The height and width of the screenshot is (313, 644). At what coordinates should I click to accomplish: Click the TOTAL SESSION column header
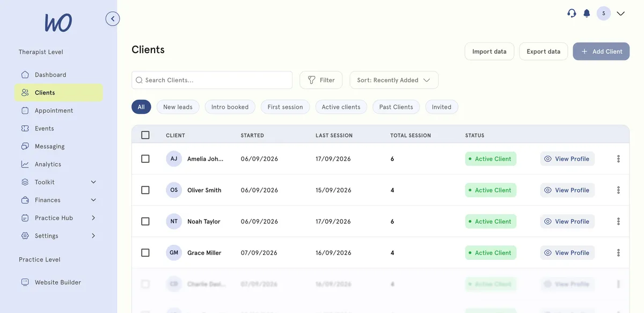coord(411,136)
